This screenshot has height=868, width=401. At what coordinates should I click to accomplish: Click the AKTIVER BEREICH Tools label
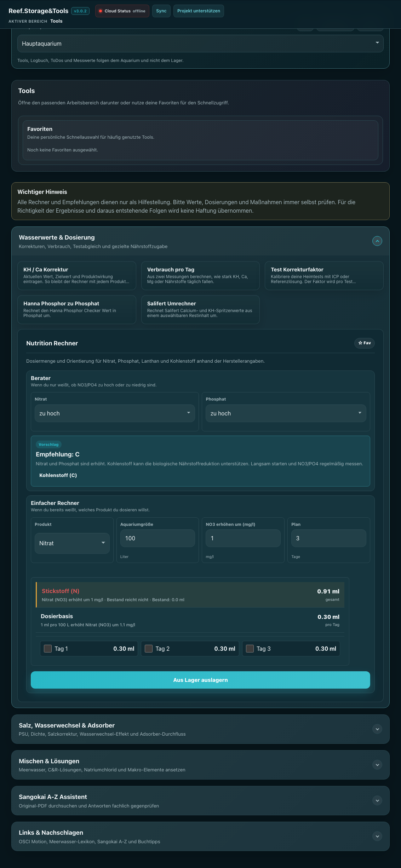coord(35,21)
